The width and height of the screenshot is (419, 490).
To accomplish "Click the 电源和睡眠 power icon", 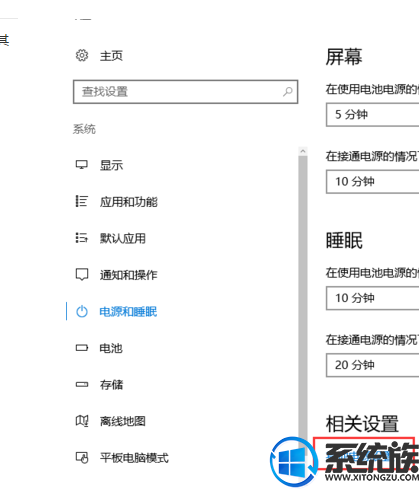I will point(82,311).
